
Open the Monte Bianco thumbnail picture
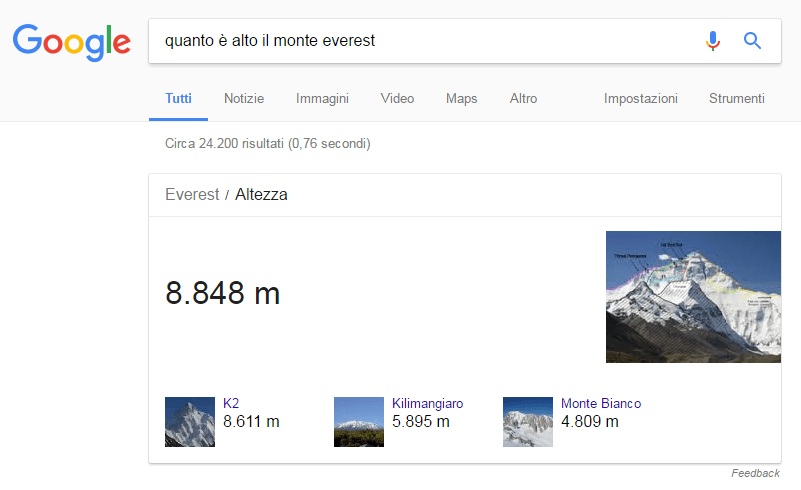pyautogui.click(x=528, y=422)
